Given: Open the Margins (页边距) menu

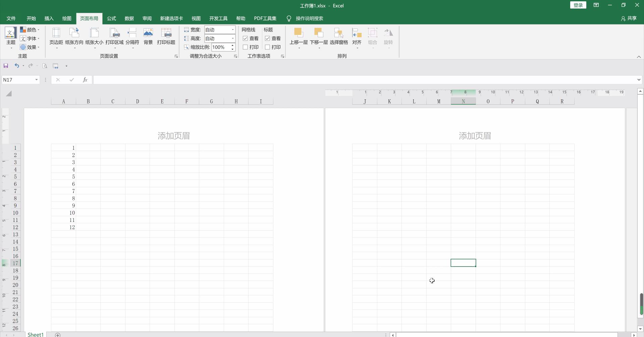Looking at the screenshot, I should click(x=56, y=38).
